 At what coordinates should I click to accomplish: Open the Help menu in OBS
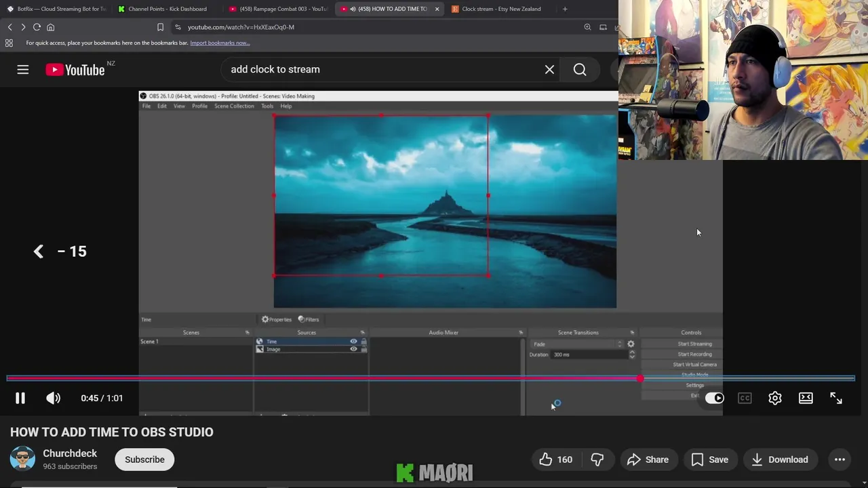click(286, 106)
